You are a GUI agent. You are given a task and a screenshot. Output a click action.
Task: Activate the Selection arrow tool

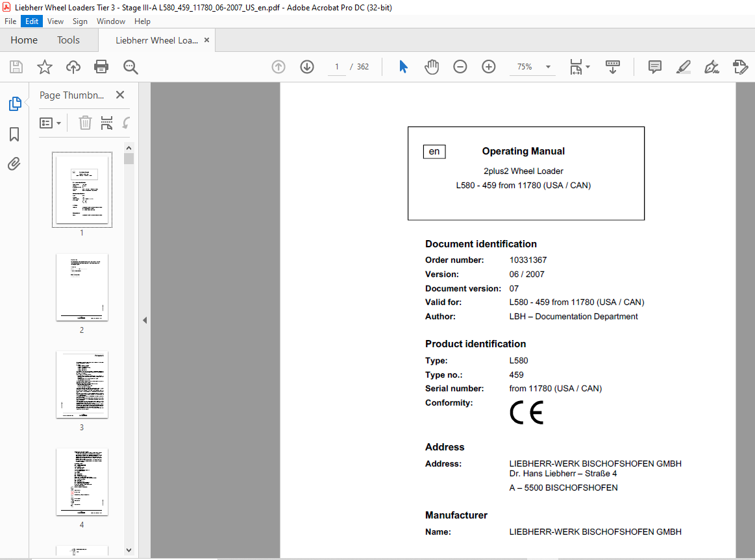pos(404,67)
